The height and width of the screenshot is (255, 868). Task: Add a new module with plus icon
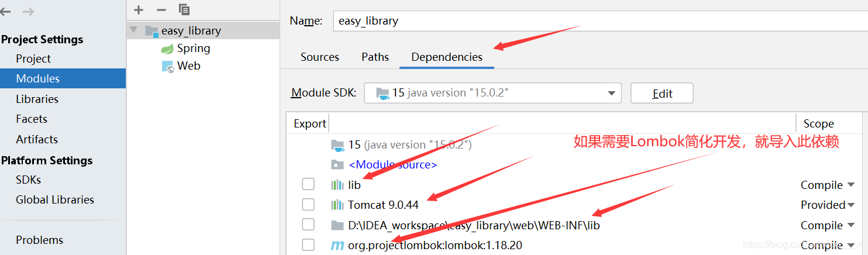[139, 9]
